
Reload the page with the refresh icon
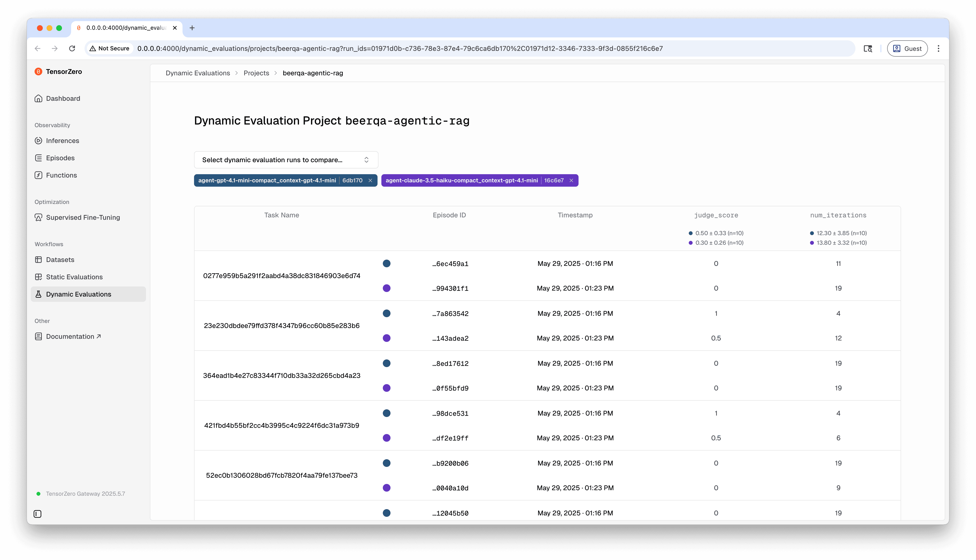click(x=72, y=48)
